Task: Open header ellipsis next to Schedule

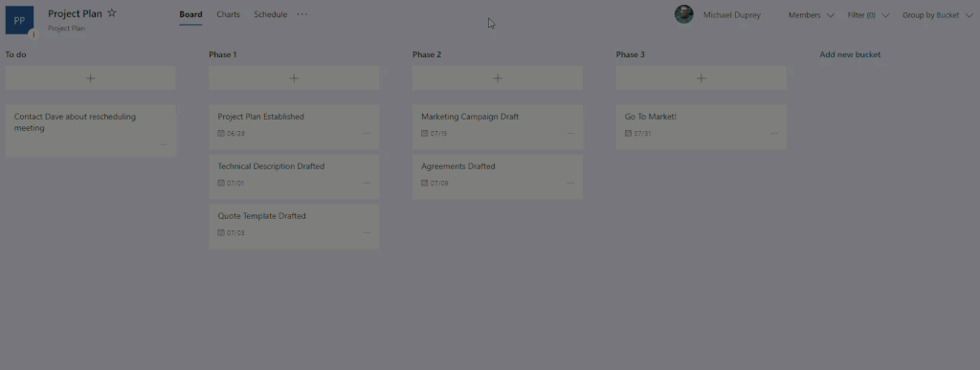Action: (x=302, y=14)
